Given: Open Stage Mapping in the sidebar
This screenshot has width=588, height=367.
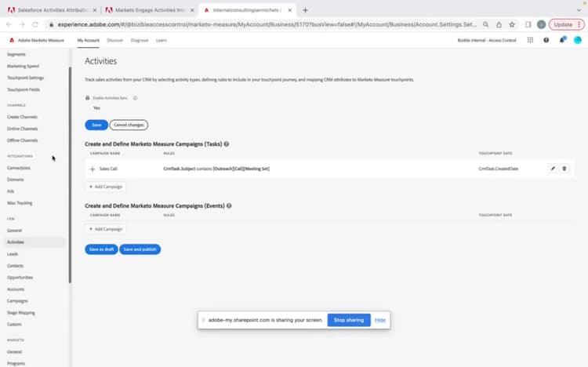Looking at the screenshot, I should tap(20, 313).
